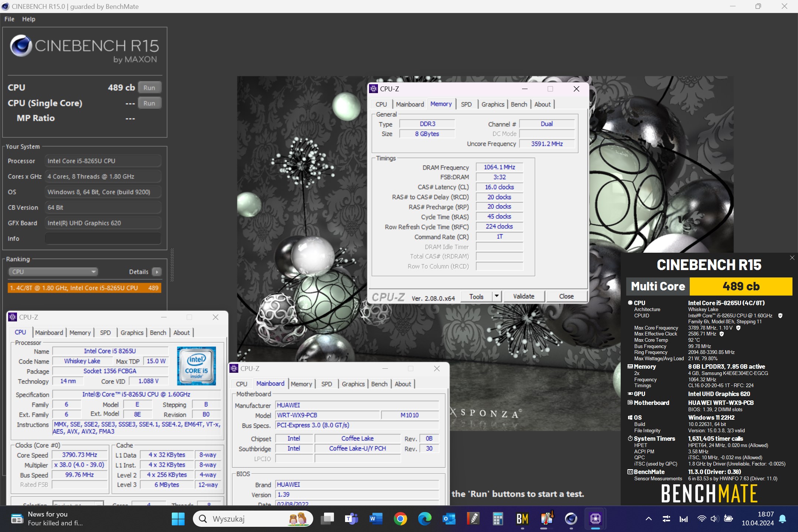This screenshot has height=532, width=798.
Task: Open the volume speaker tray icon
Action: coord(714,519)
